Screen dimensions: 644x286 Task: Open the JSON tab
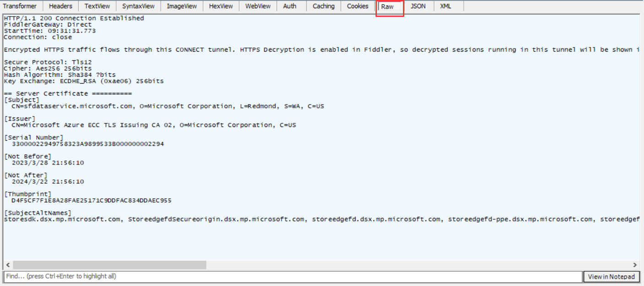[x=418, y=6]
